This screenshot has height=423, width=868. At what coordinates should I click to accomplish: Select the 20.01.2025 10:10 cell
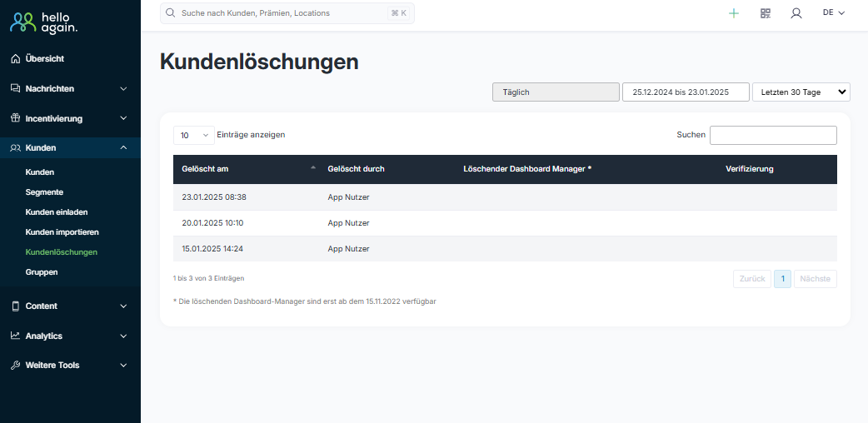click(x=212, y=223)
